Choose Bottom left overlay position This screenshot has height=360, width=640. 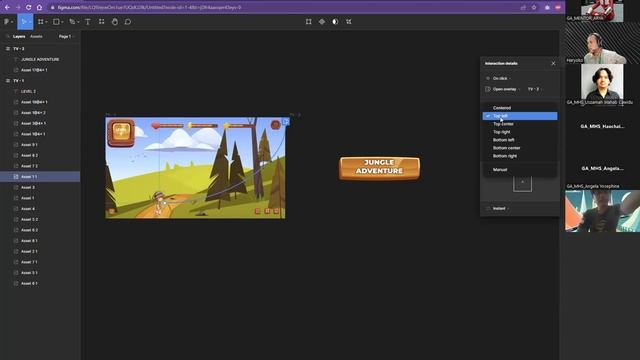tap(520, 140)
